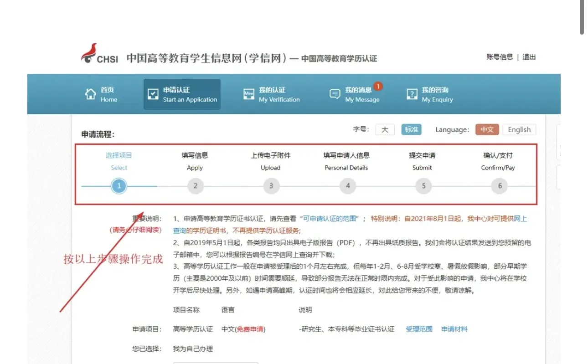This screenshot has width=588, height=364.
Task: Set font size to 大 (large)
Action: pyautogui.click(x=385, y=129)
